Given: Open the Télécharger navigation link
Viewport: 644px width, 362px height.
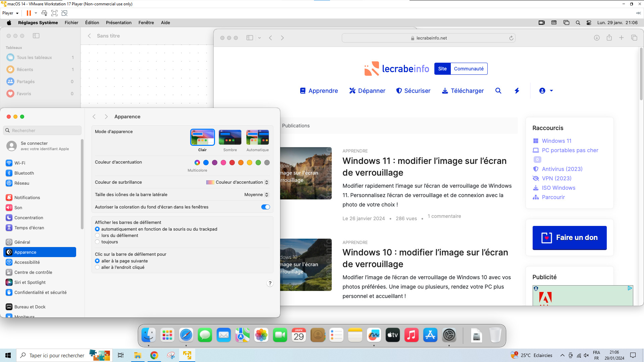Looking at the screenshot, I should coord(463,91).
